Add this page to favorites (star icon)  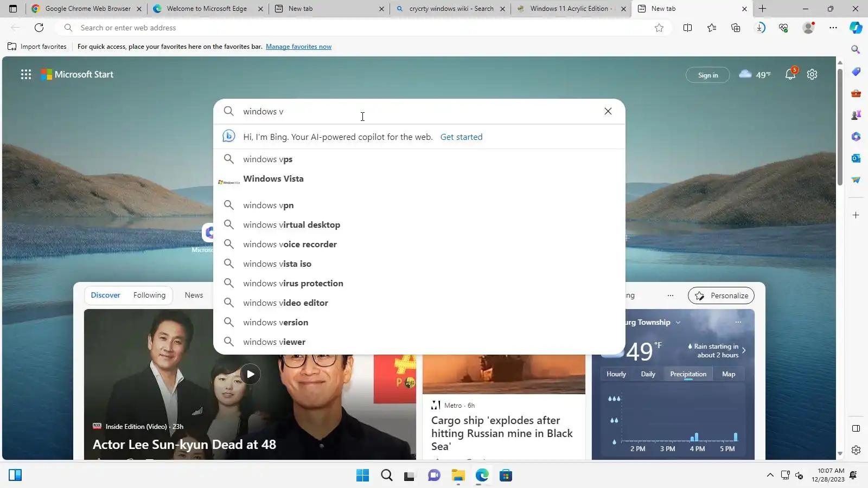tap(659, 28)
